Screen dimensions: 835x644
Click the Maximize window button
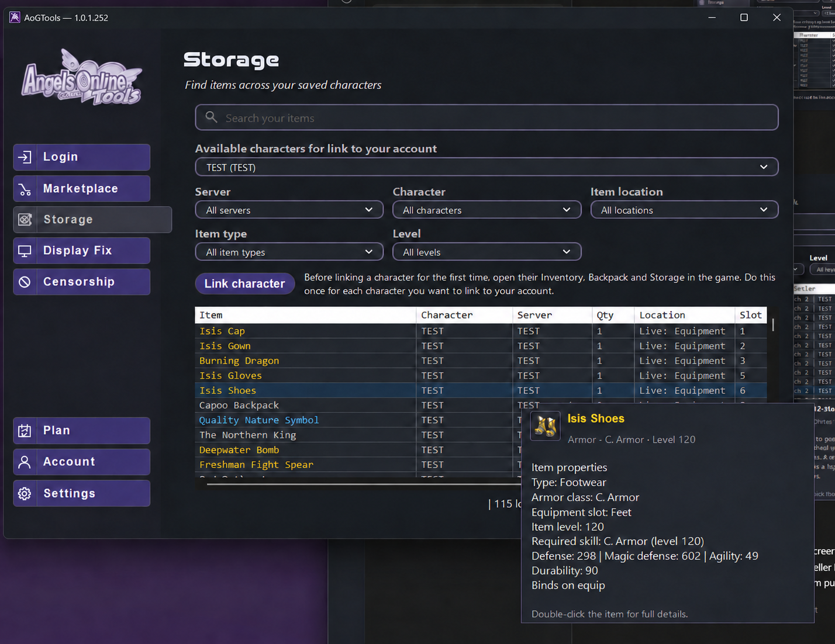tap(744, 18)
